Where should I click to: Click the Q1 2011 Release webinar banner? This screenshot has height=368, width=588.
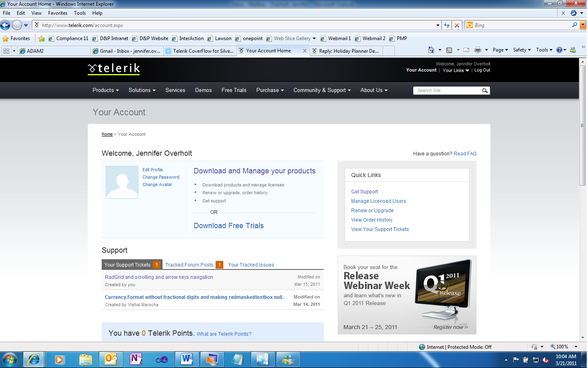coord(407,295)
